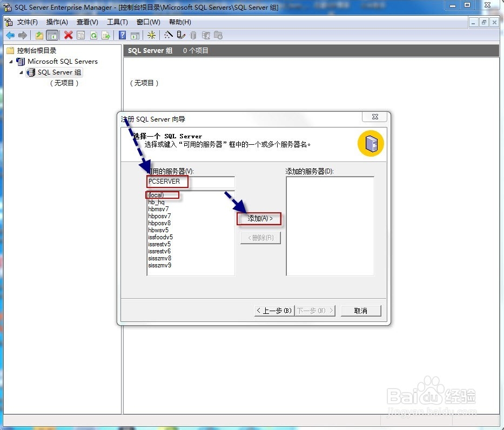
Task: Collapse the Microsoft SQL Servers tree node
Action: tap(11, 62)
